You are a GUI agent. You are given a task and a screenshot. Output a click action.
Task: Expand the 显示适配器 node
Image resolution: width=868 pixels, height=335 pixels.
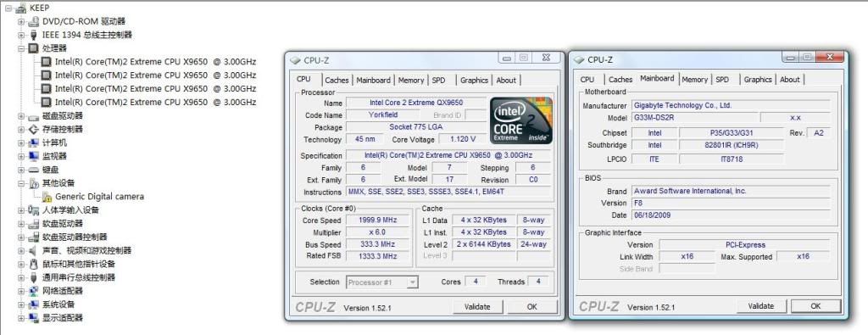click(21, 318)
